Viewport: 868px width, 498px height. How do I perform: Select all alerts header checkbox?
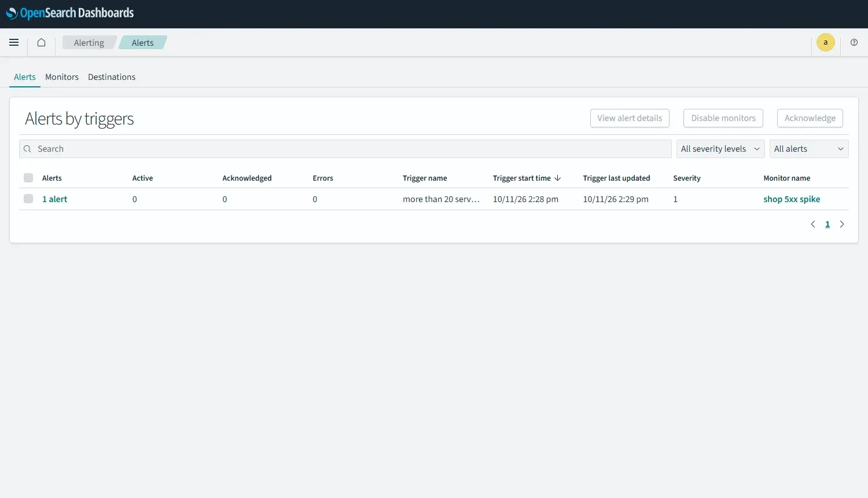28,178
